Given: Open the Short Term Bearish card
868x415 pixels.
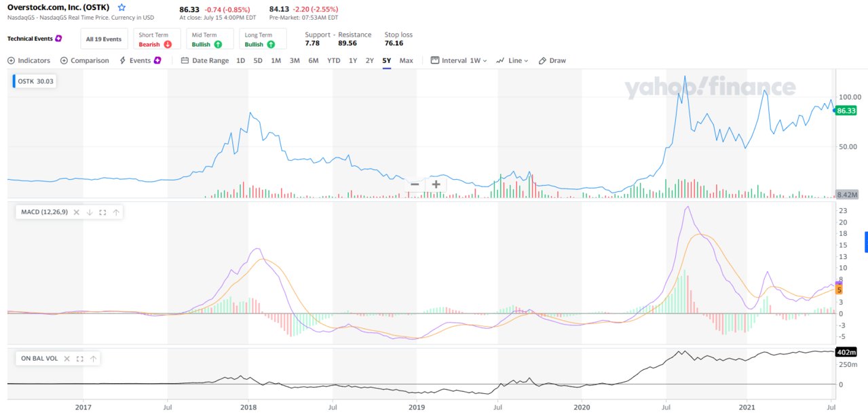Looking at the screenshot, I should [x=157, y=39].
